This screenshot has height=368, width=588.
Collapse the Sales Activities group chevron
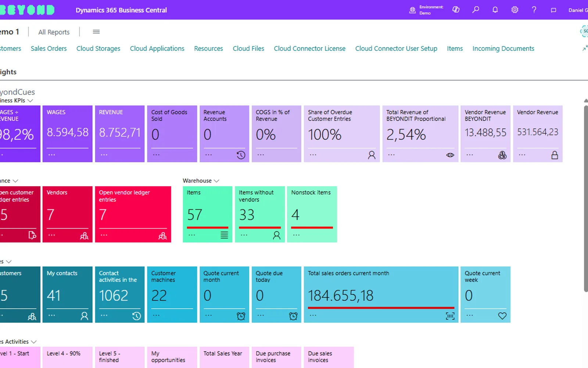33,342
